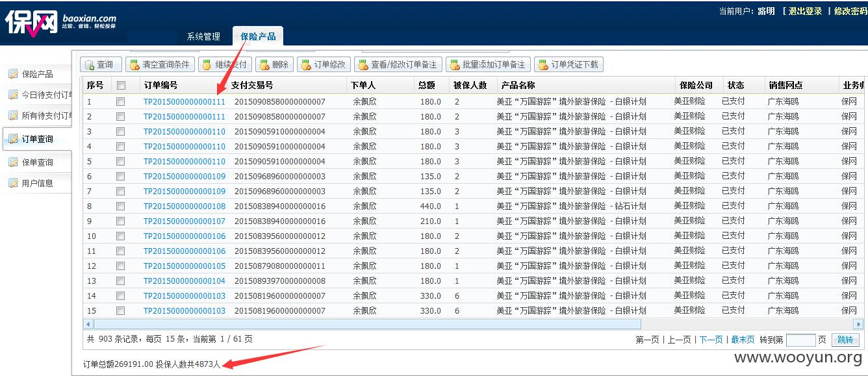Screen dimensions: 868x376
Task: Select the checkbox of order TP2015000000000104
Action: [121, 281]
